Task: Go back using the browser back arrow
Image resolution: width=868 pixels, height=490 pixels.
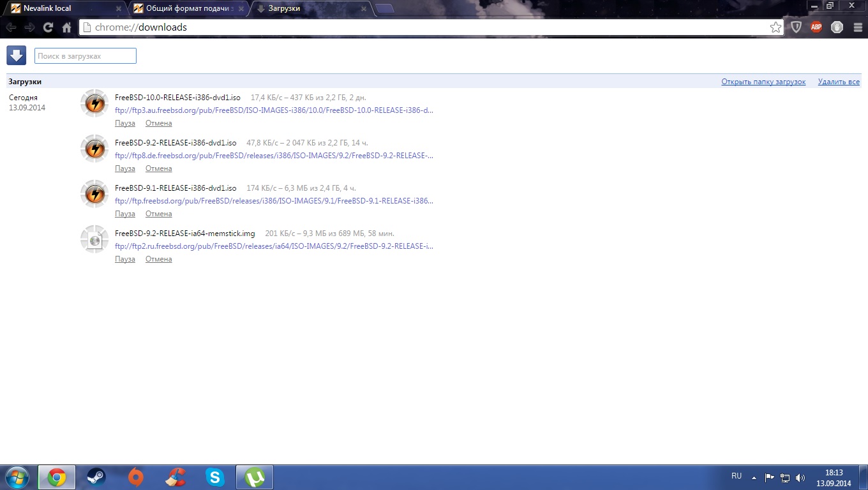Action: [x=11, y=27]
